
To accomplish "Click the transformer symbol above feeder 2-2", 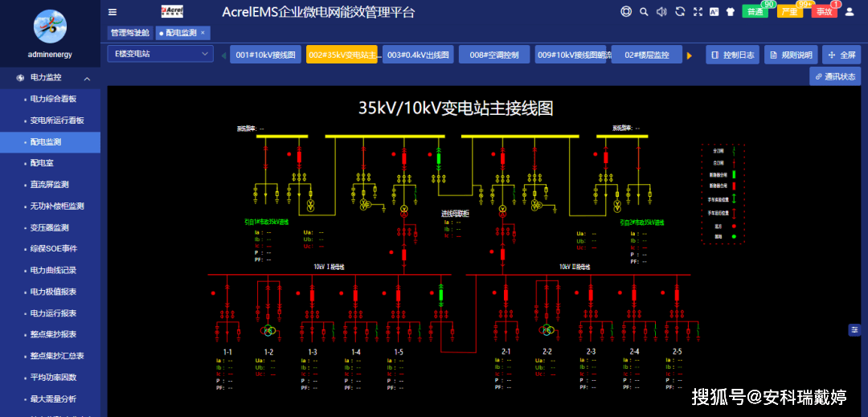I will (547, 330).
